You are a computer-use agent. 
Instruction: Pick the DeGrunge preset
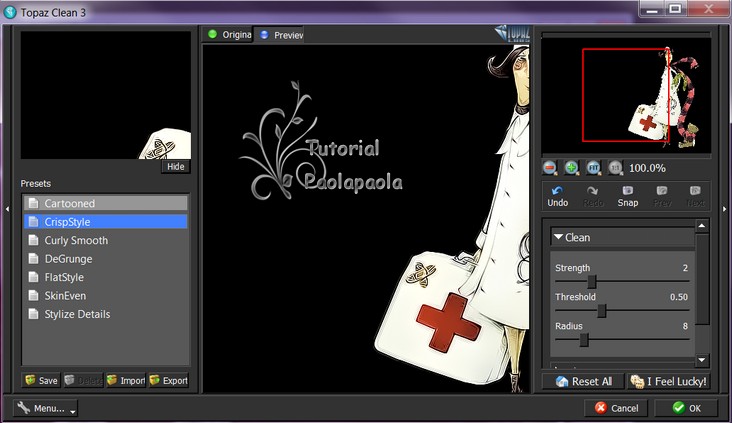[x=106, y=259]
